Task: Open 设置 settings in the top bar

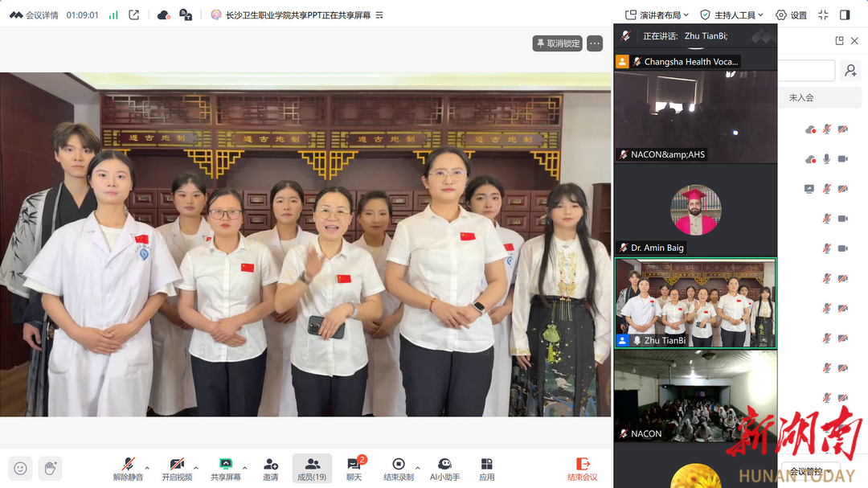Action: 791,14
